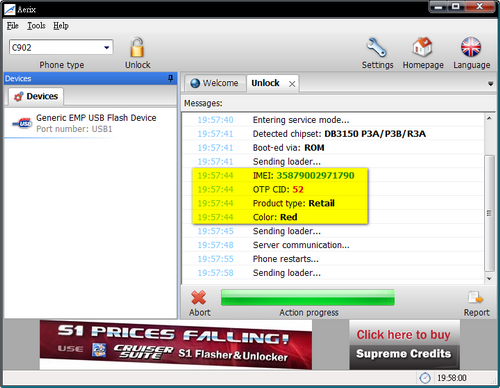The width and height of the screenshot is (500, 388).
Task: Click the green action progress bar
Action: 308,297
